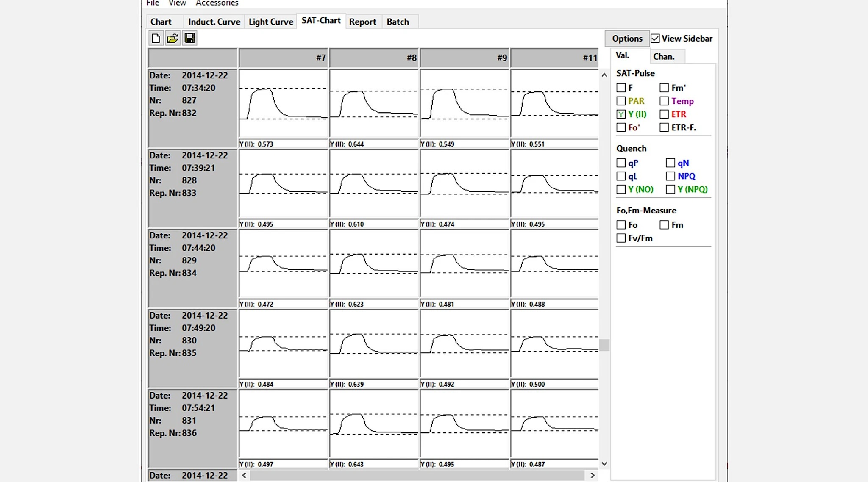Open the Batch tab
This screenshot has width=868, height=482.
click(398, 22)
